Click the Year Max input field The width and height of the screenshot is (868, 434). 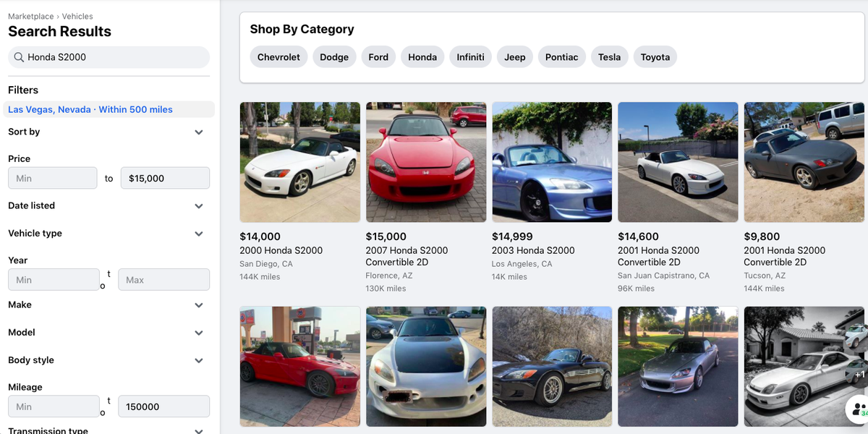163,280
